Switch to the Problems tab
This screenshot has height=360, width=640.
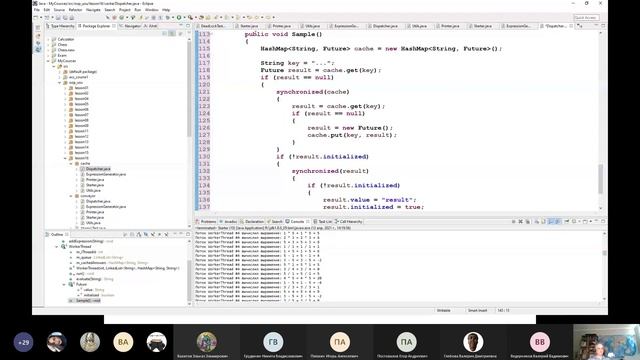click(206, 221)
